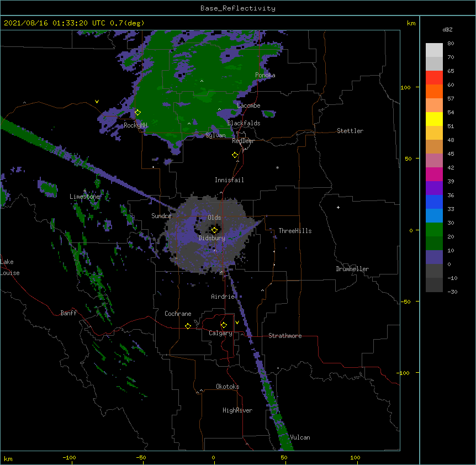Pick the green swatch between 30 and 20

pos(434,230)
